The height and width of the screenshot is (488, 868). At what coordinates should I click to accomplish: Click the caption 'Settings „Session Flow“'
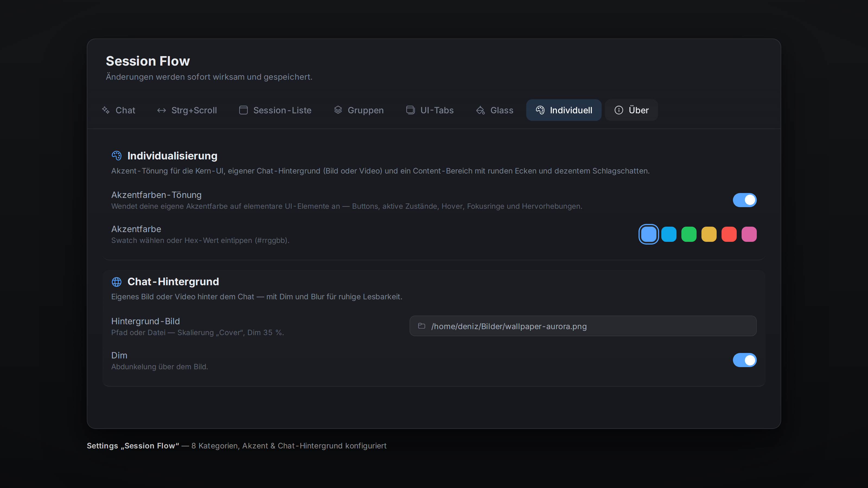133,445
